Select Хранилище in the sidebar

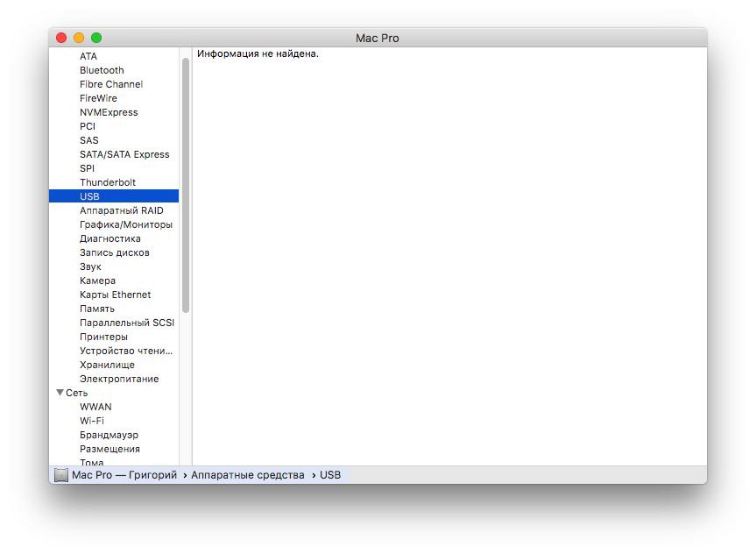point(107,365)
